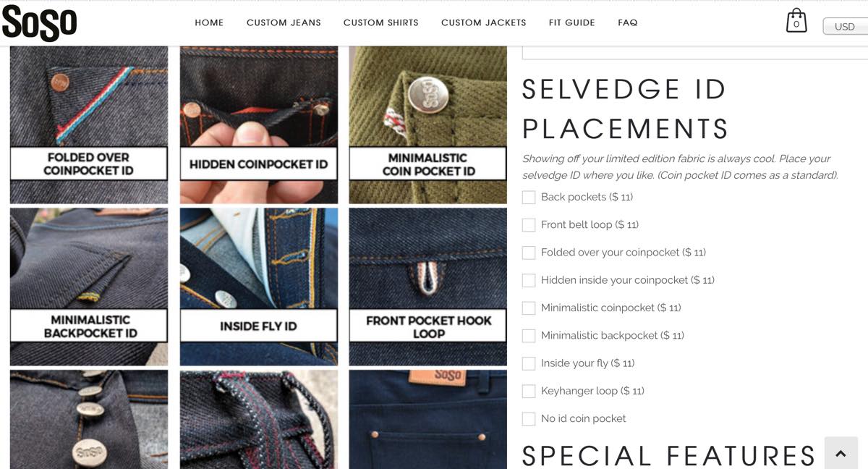This screenshot has width=868, height=469.
Task: Tick Folded over your coinpocket checkbox
Action: (x=529, y=253)
